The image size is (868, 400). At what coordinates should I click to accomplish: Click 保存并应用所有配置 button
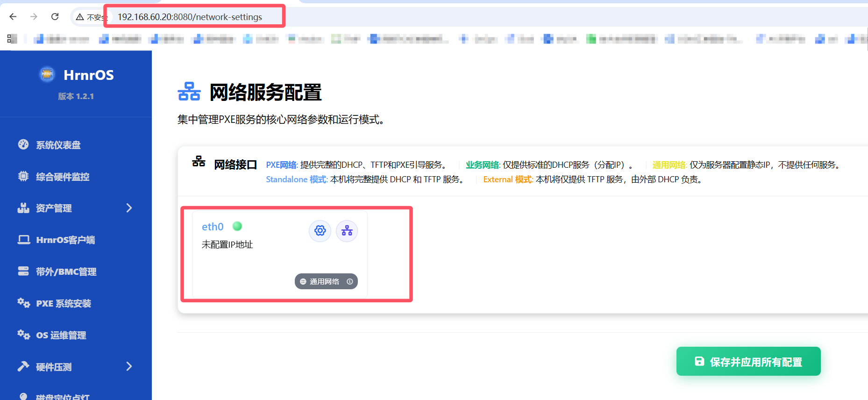(x=748, y=361)
